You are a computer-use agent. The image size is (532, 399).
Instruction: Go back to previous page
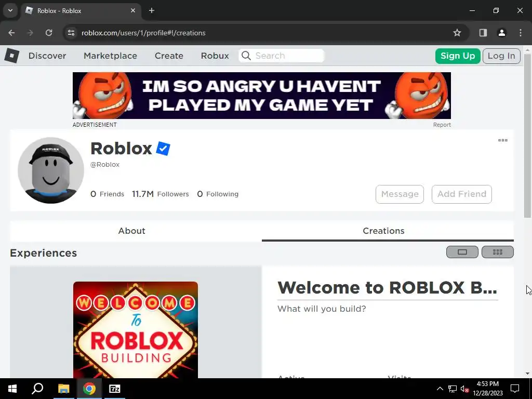(11, 33)
